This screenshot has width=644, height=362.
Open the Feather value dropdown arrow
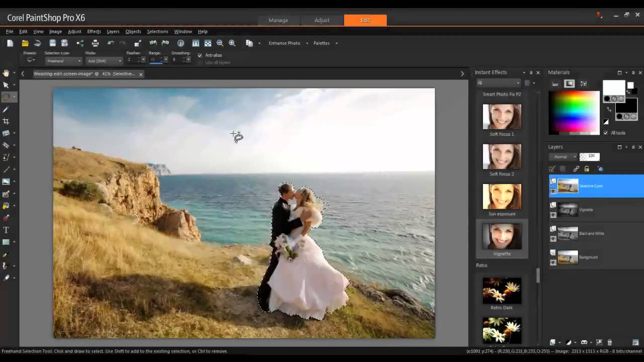coord(143,60)
